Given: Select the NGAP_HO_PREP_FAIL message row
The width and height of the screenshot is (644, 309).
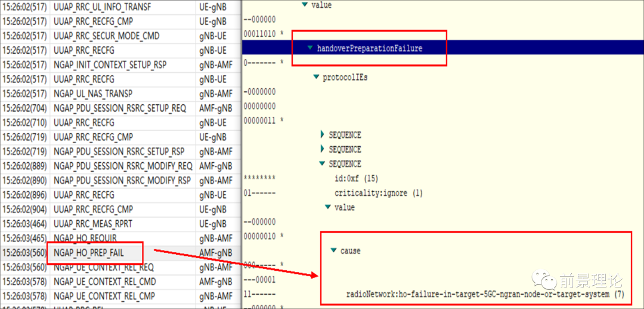Looking at the screenshot, I should tap(89, 253).
